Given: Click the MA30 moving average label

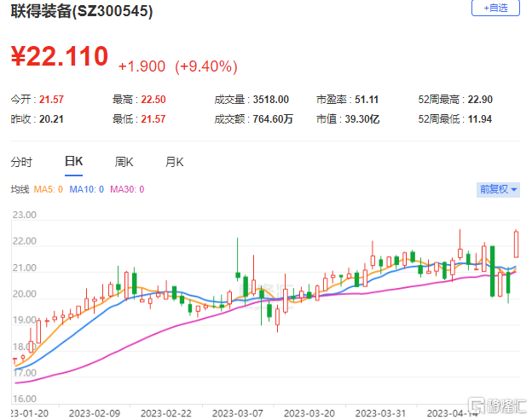Looking at the screenshot, I should click(127, 189).
